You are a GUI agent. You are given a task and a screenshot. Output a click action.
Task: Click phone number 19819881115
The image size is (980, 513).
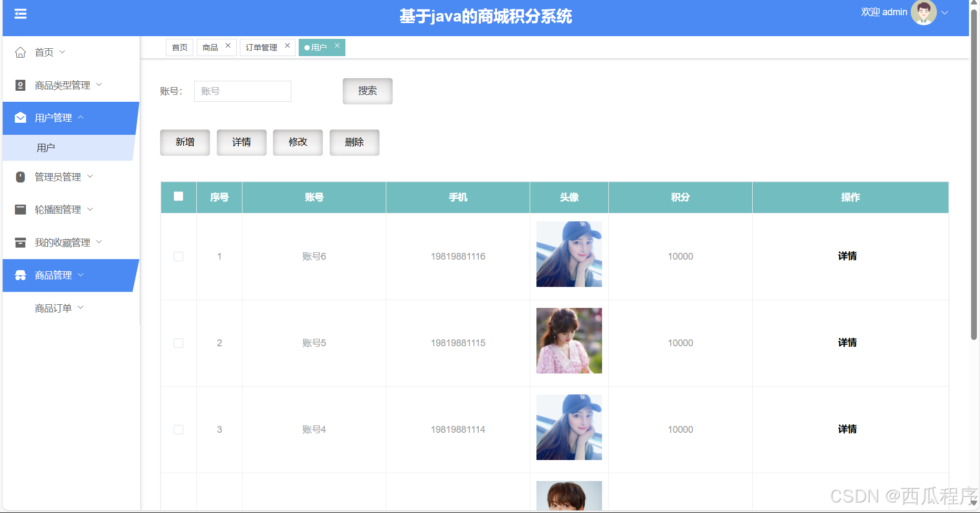pyautogui.click(x=458, y=343)
